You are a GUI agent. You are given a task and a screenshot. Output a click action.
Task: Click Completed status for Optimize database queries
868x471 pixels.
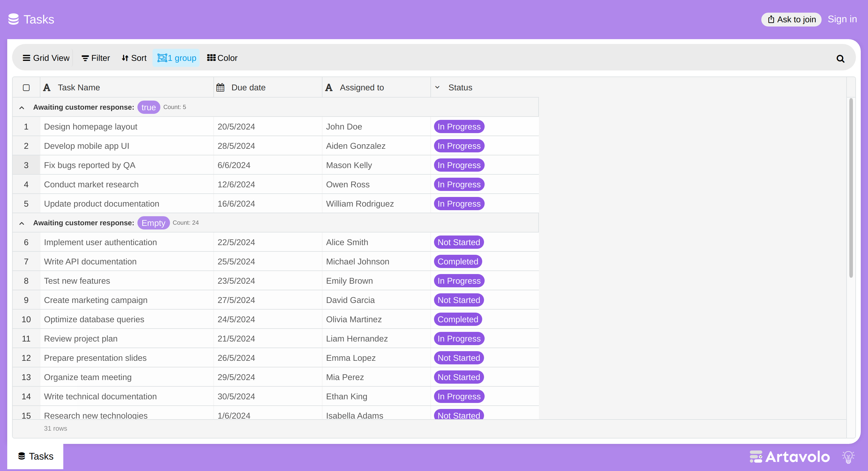[x=458, y=320]
